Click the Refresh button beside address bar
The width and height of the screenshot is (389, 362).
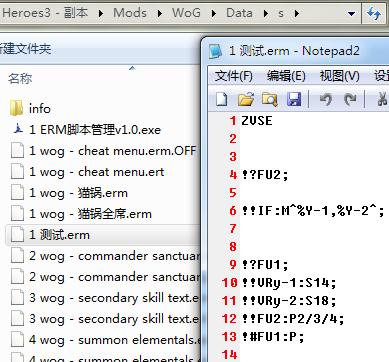[x=374, y=14]
